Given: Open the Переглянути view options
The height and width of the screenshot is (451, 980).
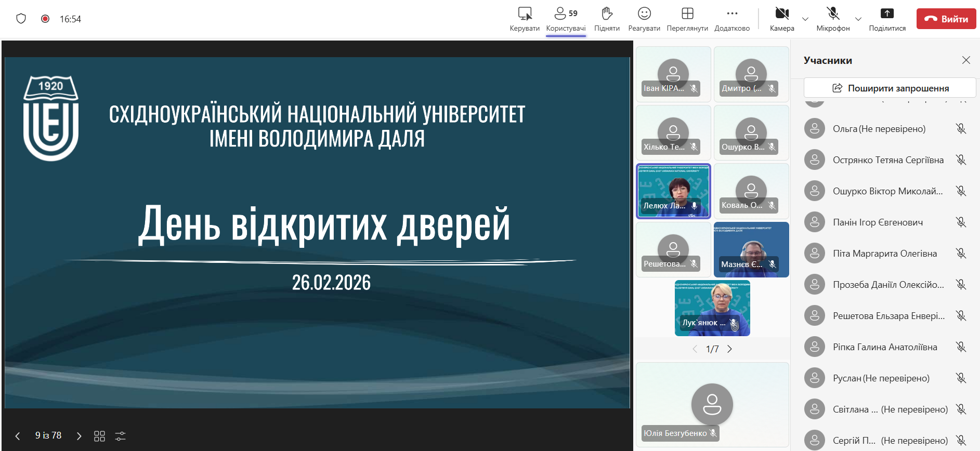Looking at the screenshot, I should click(687, 19).
